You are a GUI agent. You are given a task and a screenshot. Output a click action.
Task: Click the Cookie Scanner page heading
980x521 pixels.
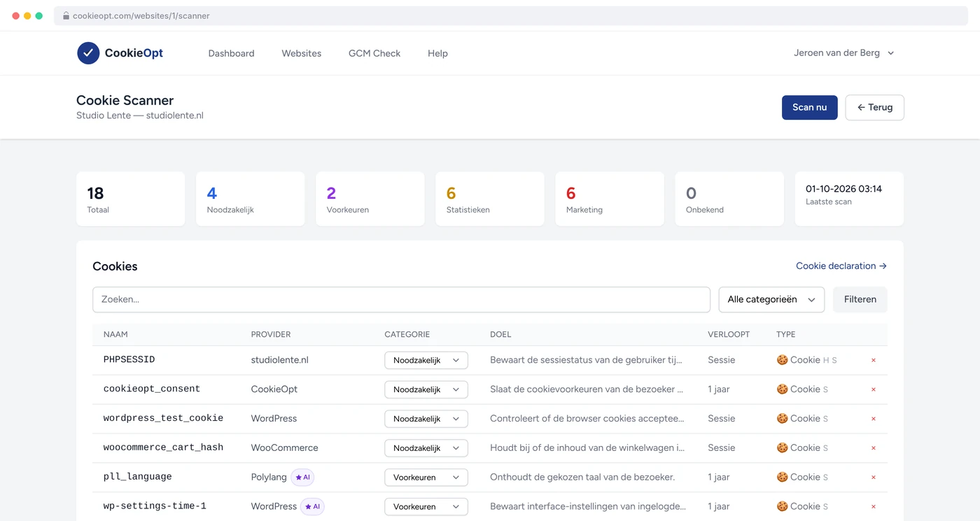(125, 100)
